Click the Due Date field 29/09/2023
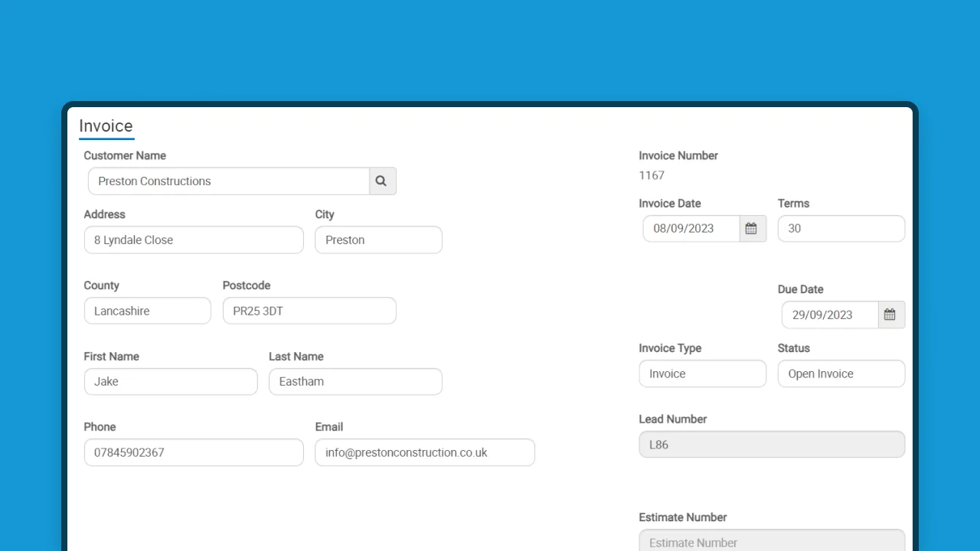This screenshot has width=980, height=551. (830, 315)
